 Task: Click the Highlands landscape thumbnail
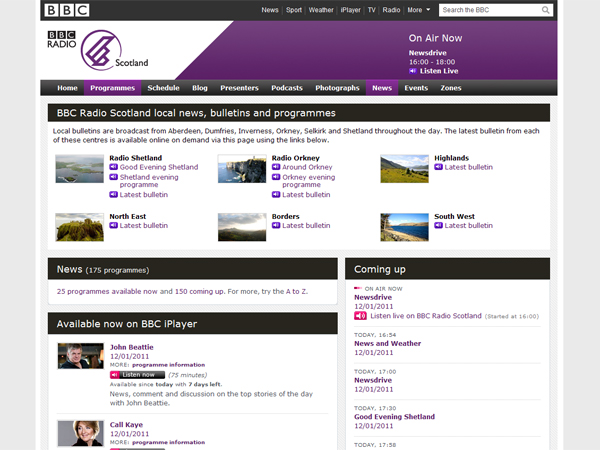tap(404, 169)
